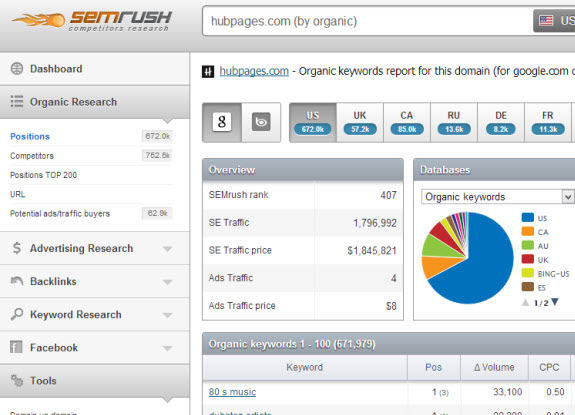The height and width of the screenshot is (415, 575).
Task: Go to next legend page arrow
Action: click(554, 302)
